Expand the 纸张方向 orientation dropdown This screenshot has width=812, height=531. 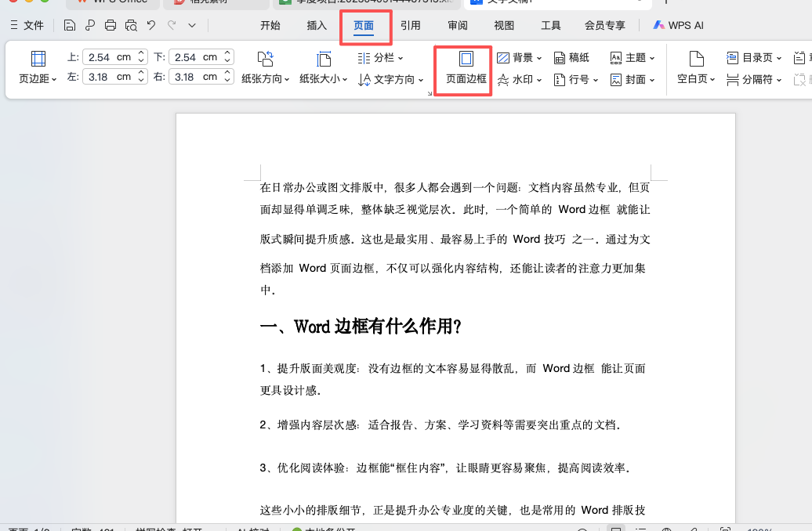coord(265,68)
